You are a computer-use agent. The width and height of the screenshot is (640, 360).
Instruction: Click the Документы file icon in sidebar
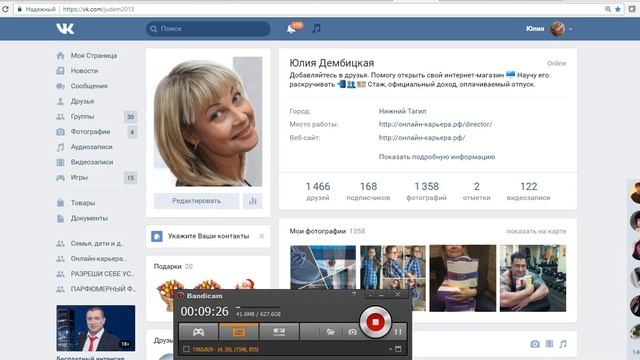point(60,218)
